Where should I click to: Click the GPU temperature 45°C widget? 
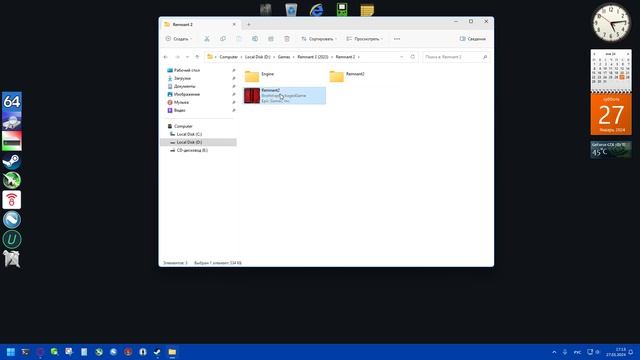click(611, 149)
